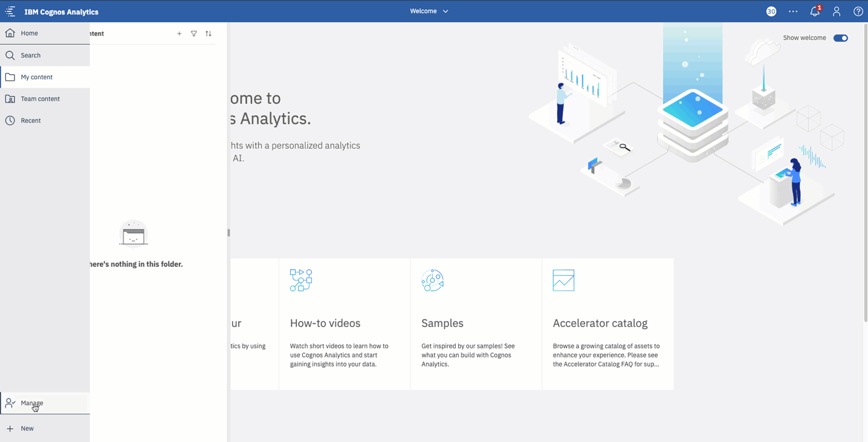Click the trial days counter badge
Image resolution: width=868 pixels, height=442 pixels.
pyautogui.click(x=771, y=11)
